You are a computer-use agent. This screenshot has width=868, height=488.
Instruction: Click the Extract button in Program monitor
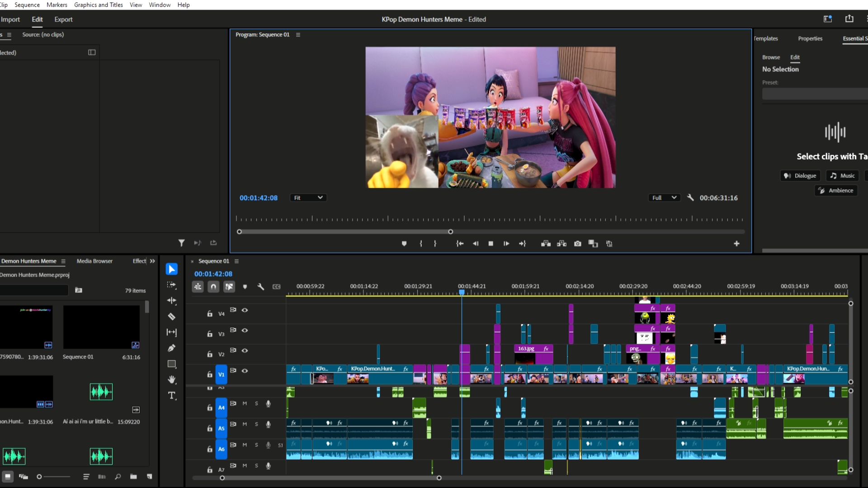pyautogui.click(x=561, y=244)
